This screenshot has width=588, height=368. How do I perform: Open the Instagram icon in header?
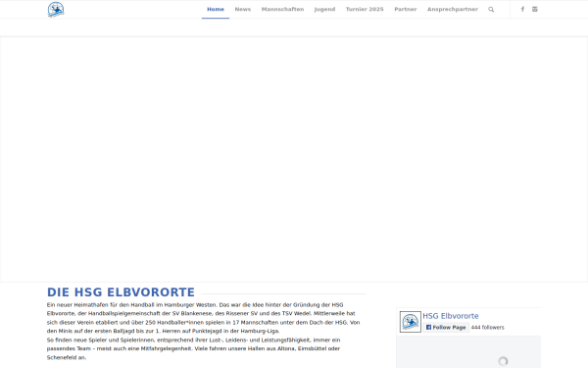(x=535, y=9)
